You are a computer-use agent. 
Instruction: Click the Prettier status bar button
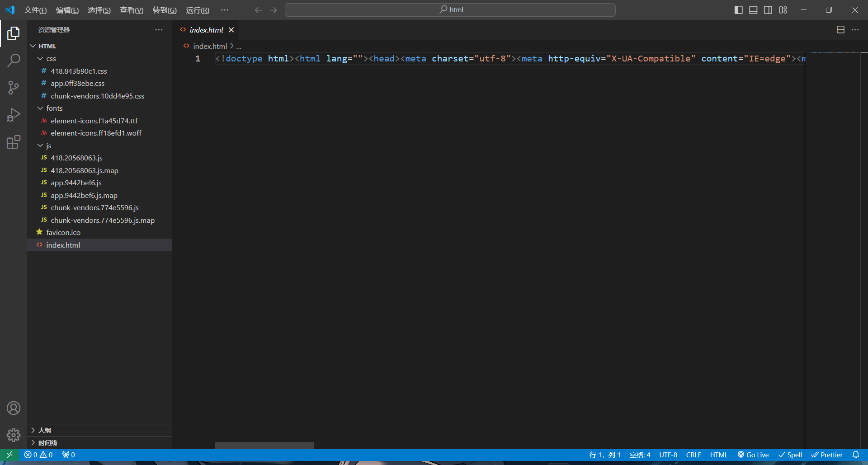pyautogui.click(x=827, y=455)
